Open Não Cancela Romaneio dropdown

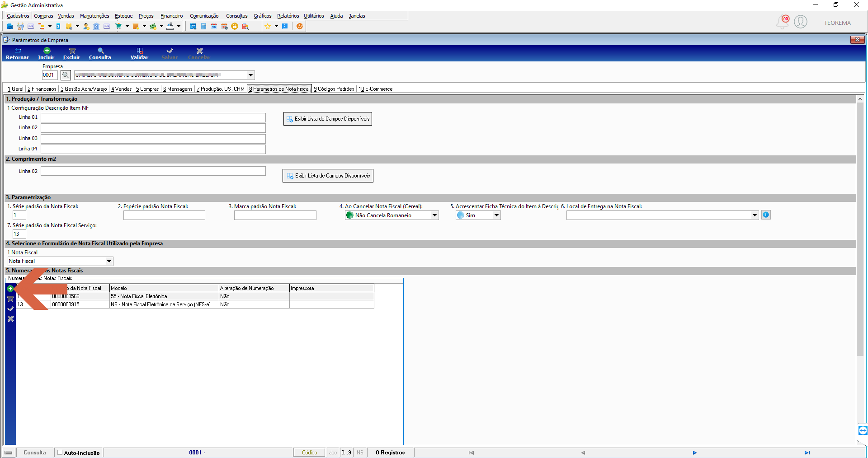click(434, 215)
